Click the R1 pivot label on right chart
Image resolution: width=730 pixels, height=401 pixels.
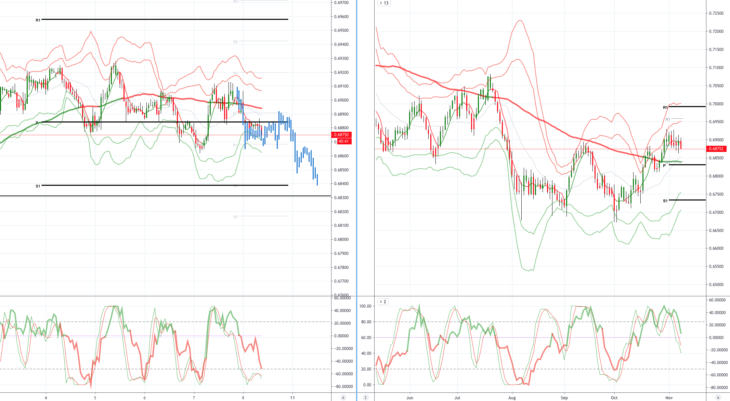click(x=666, y=108)
